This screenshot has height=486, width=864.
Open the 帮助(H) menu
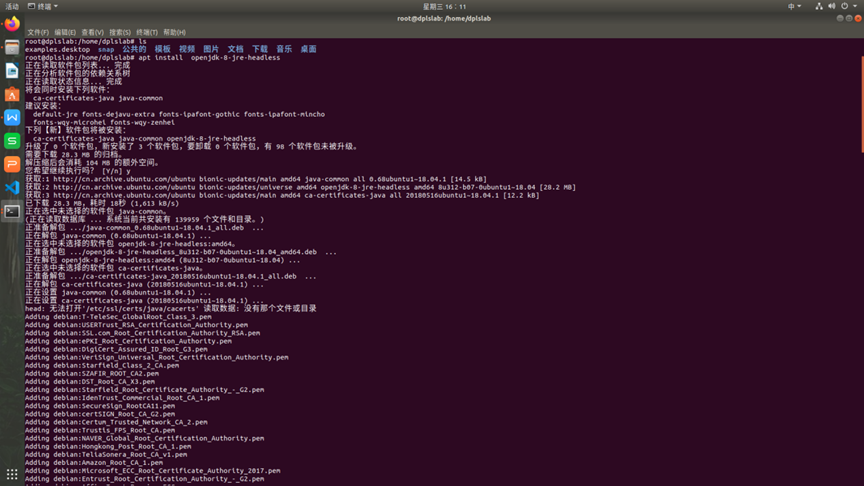point(174,33)
